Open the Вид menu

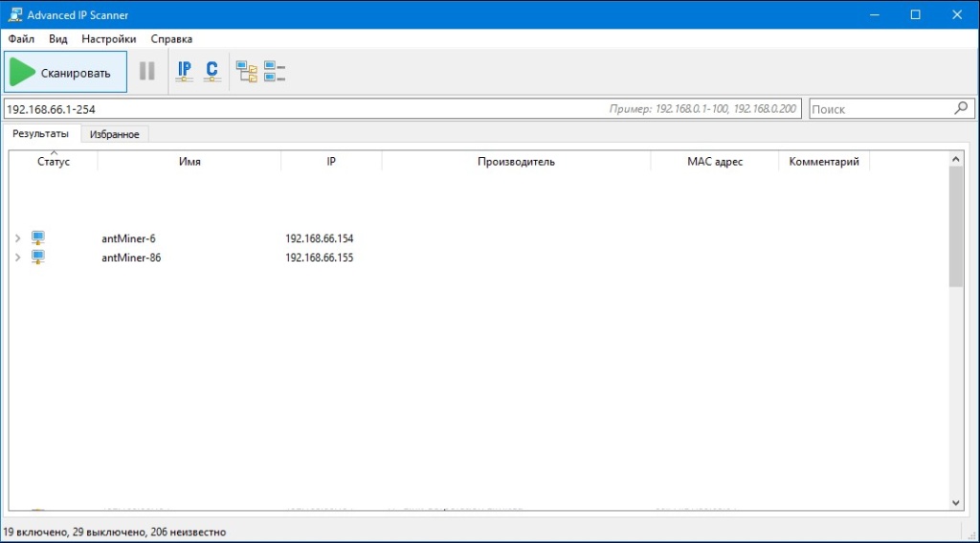tap(58, 38)
